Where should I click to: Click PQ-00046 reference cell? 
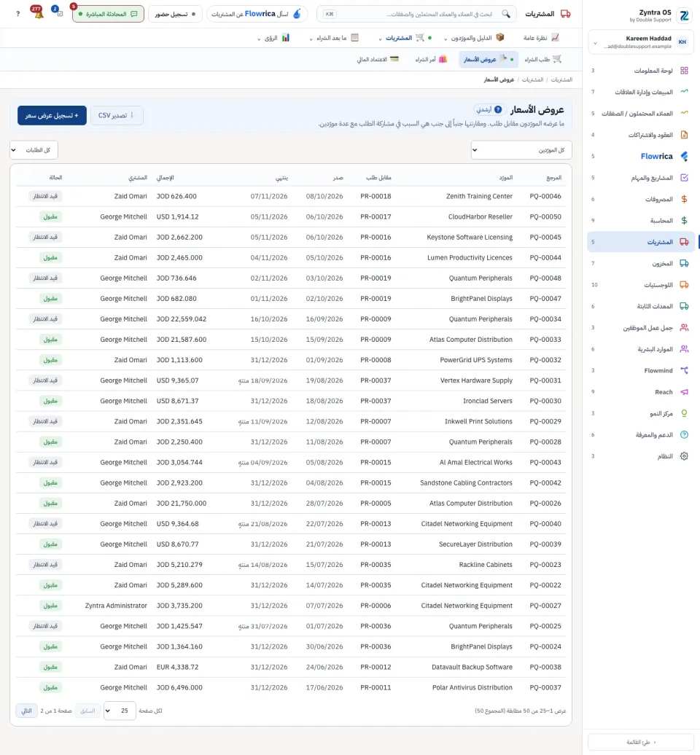(545, 196)
